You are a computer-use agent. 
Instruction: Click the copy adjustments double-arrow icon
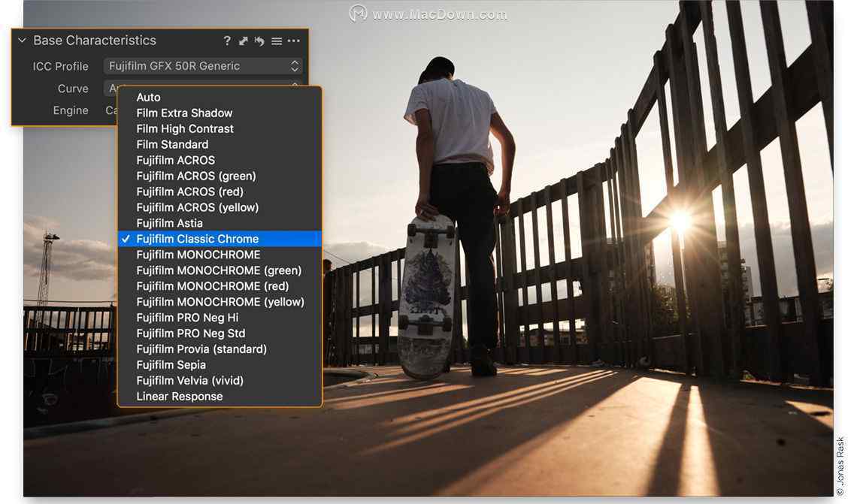(x=244, y=41)
